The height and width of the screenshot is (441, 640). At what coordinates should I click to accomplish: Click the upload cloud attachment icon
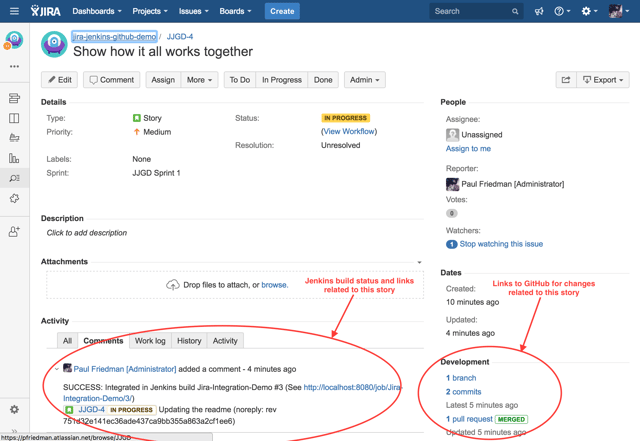pos(173,285)
